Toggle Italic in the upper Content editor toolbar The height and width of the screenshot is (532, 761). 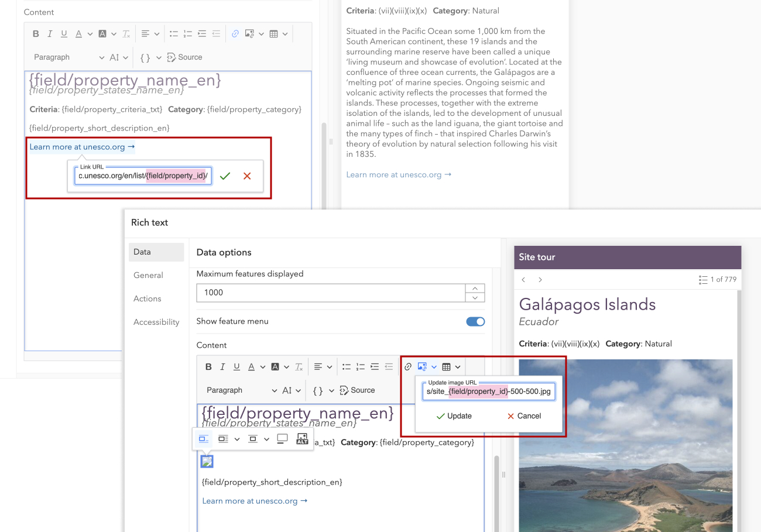(50, 34)
